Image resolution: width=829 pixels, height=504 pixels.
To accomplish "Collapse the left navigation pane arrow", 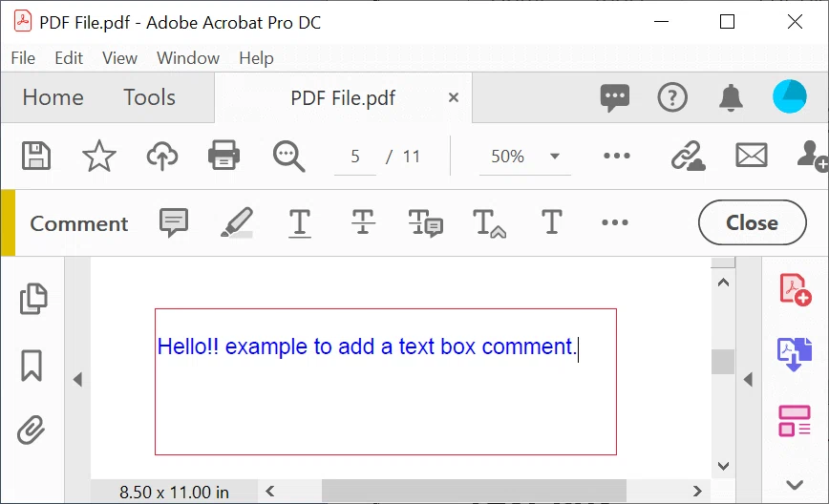I will pos(77,379).
